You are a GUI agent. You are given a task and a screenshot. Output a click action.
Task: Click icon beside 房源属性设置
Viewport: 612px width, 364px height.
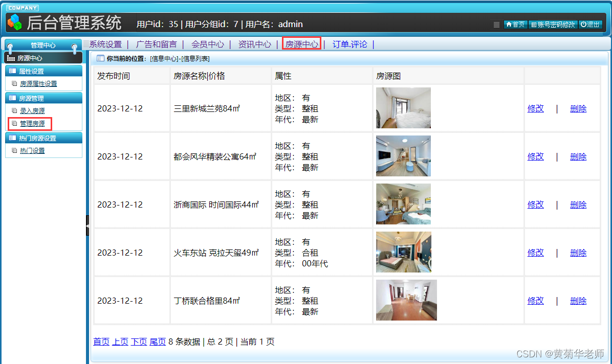click(14, 83)
